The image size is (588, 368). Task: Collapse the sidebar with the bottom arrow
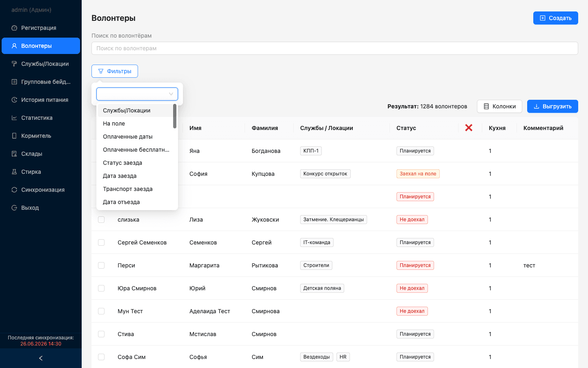(x=41, y=358)
